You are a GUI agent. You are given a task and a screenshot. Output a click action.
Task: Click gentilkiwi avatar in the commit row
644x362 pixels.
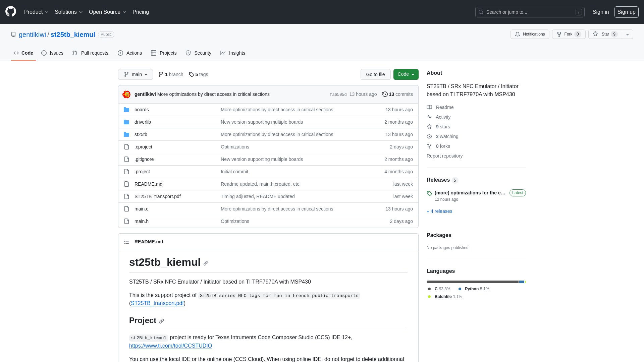click(x=126, y=95)
